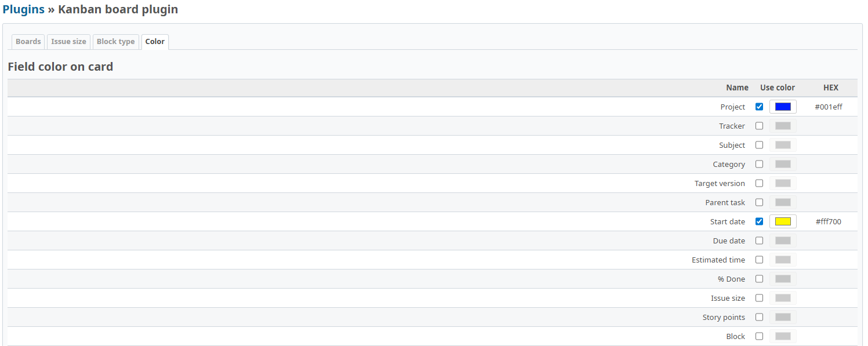Open the yellow Start date color picker
The height and width of the screenshot is (346, 868).
(783, 221)
